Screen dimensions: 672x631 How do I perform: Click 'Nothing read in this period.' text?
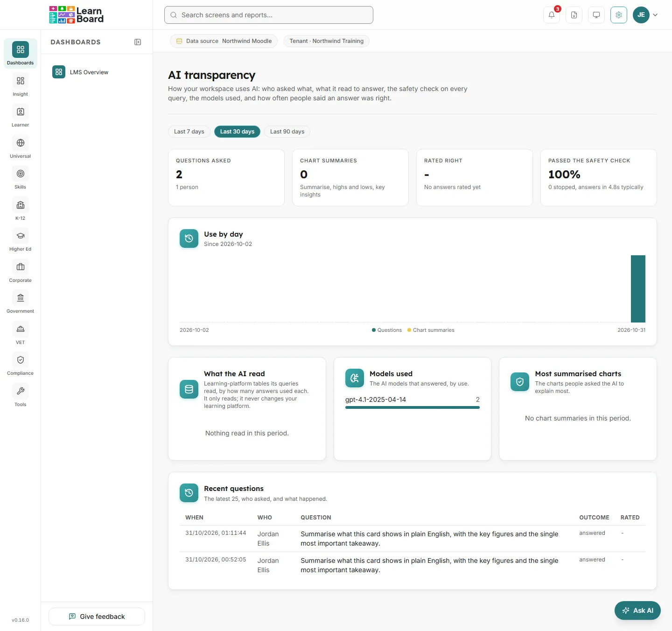click(247, 433)
